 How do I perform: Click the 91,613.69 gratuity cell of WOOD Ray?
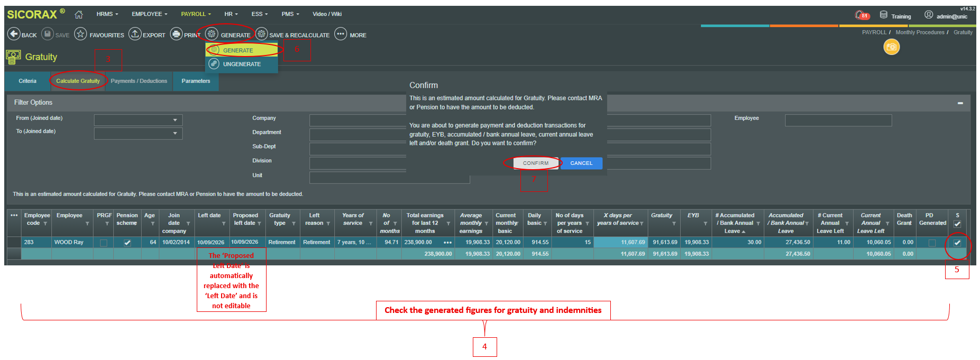tap(665, 242)
